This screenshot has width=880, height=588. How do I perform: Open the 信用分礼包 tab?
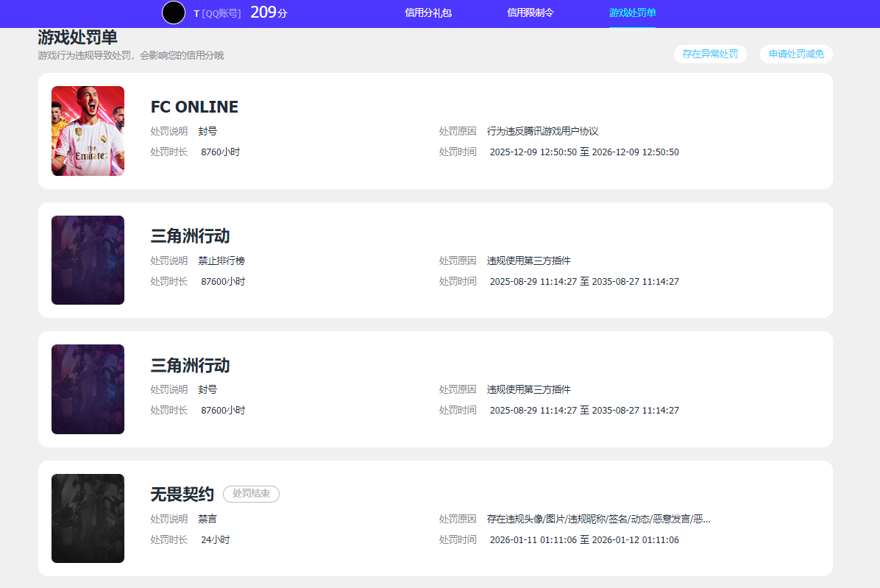[428, 13]
